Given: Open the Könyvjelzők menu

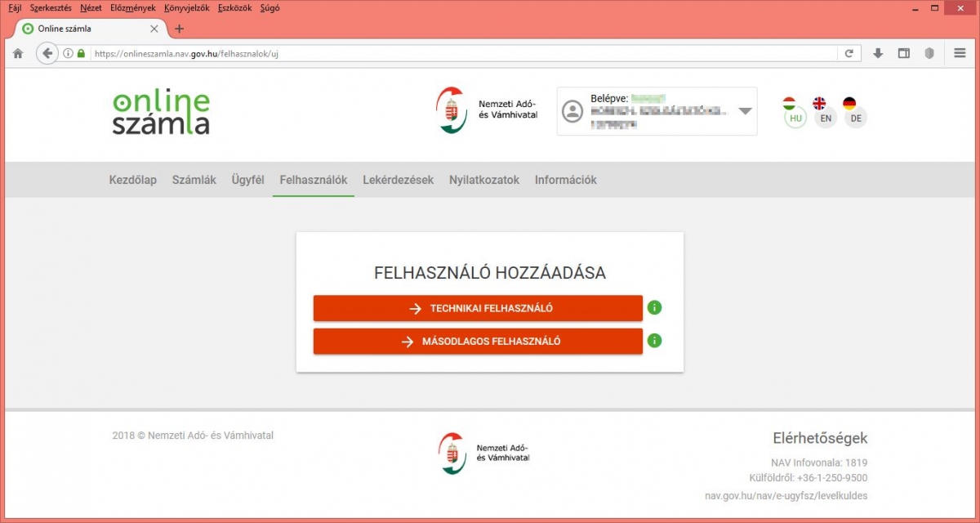Looking at the screenshot, I should point(186,7).
